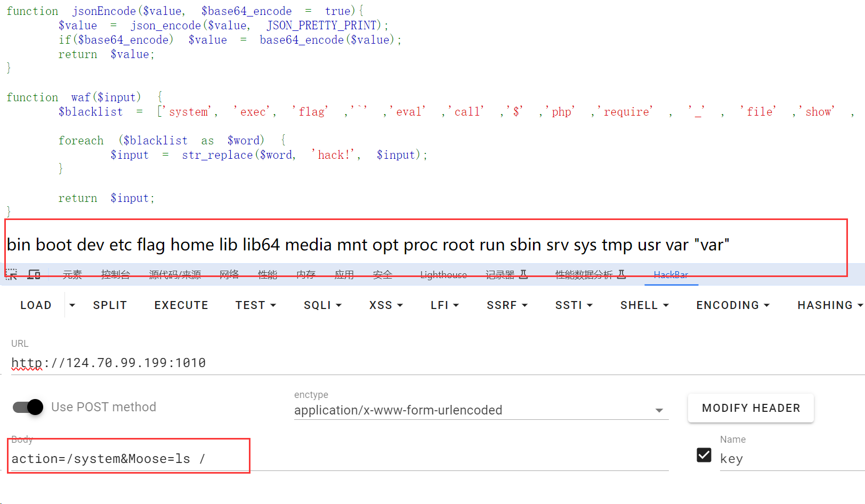Toggle the Use POST method switch
The image size is (865, 504).
point(28,407)
